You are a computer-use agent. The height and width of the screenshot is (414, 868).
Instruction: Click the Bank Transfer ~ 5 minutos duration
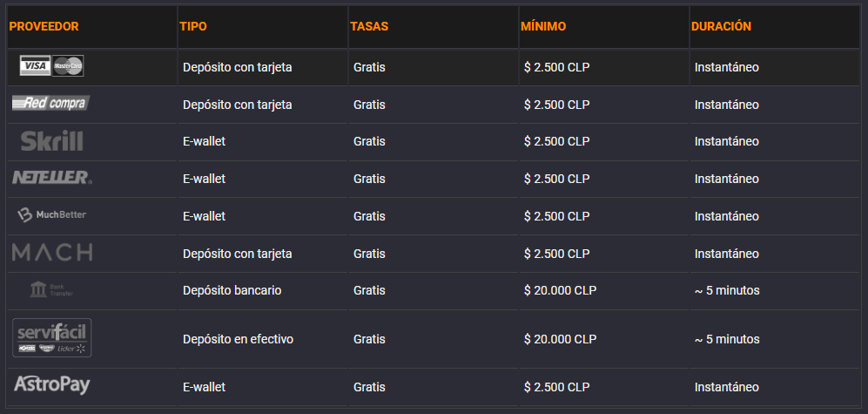[727, 290]
